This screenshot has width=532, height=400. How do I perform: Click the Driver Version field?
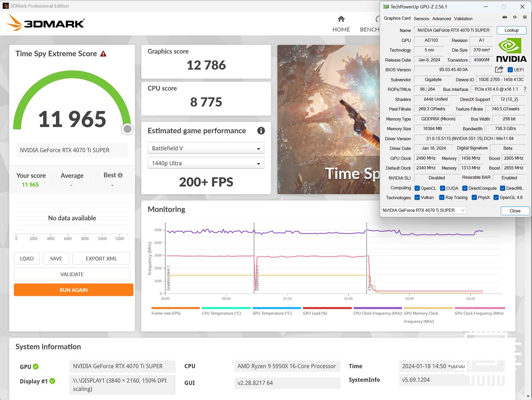point(470,138)
